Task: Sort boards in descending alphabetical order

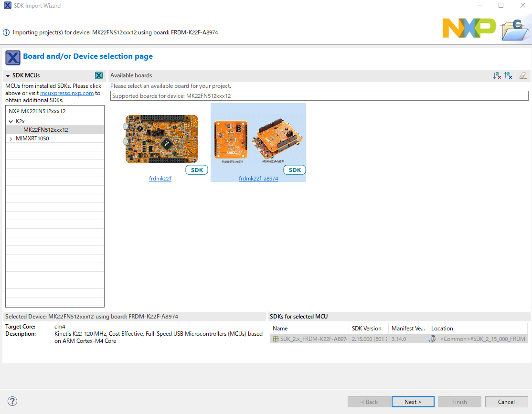Action: coord(509,75)
